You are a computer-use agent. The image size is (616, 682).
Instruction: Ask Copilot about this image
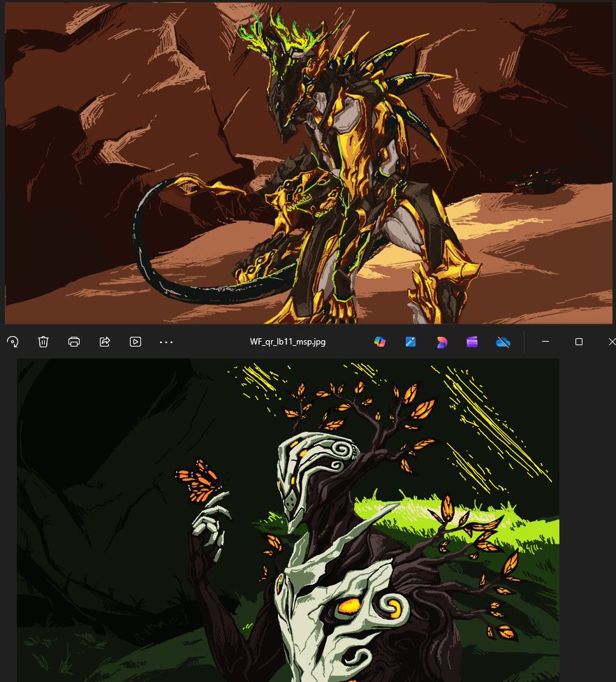point(379,342)
